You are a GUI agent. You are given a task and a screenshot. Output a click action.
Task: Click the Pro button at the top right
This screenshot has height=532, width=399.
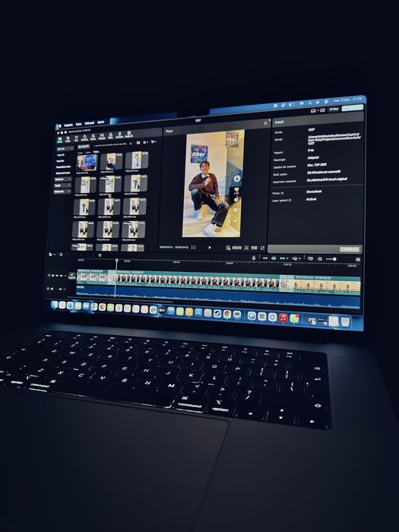pyautogui.click(x=334, y=109)
